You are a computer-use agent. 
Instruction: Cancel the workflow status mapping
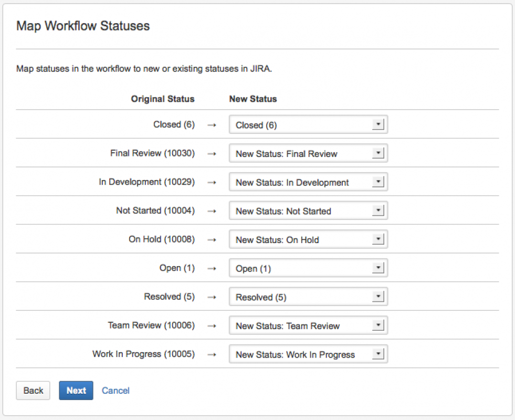coord(115,391)
